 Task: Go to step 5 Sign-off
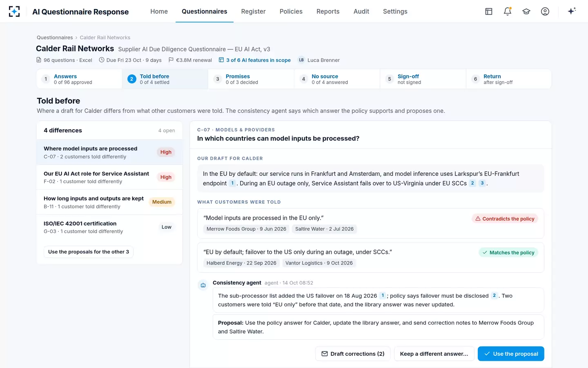pyautogui.click(x=423, y=79)
